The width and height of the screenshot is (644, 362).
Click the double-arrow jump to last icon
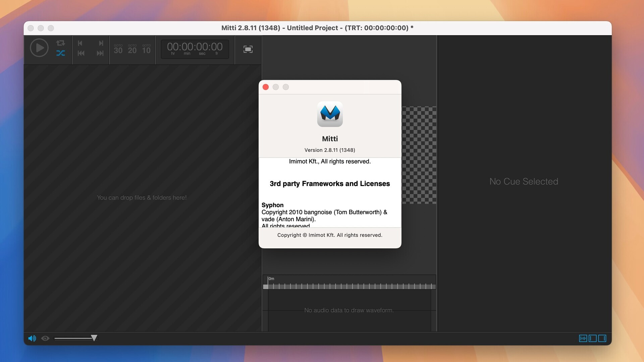[x=100, y=53]
